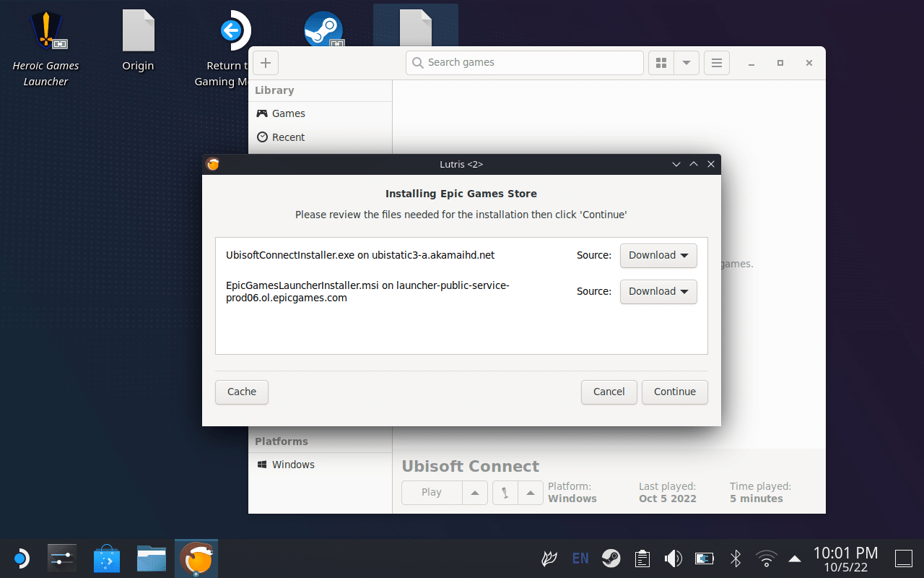Open the Dolphin file manager from taskbar

[x=152, y=558]
